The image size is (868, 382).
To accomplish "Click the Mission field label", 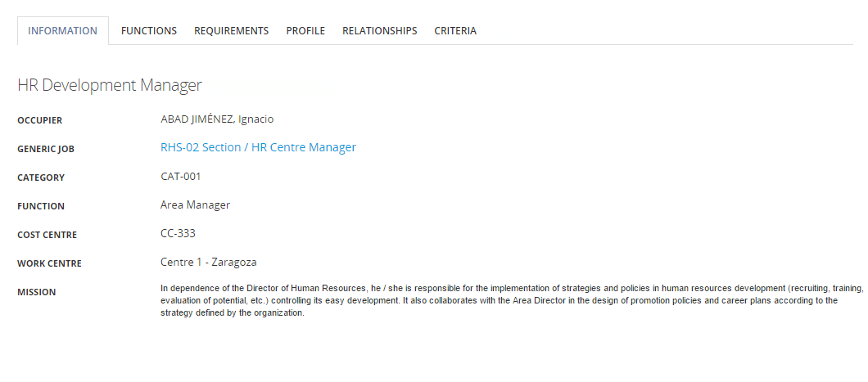I will (37, 293).
